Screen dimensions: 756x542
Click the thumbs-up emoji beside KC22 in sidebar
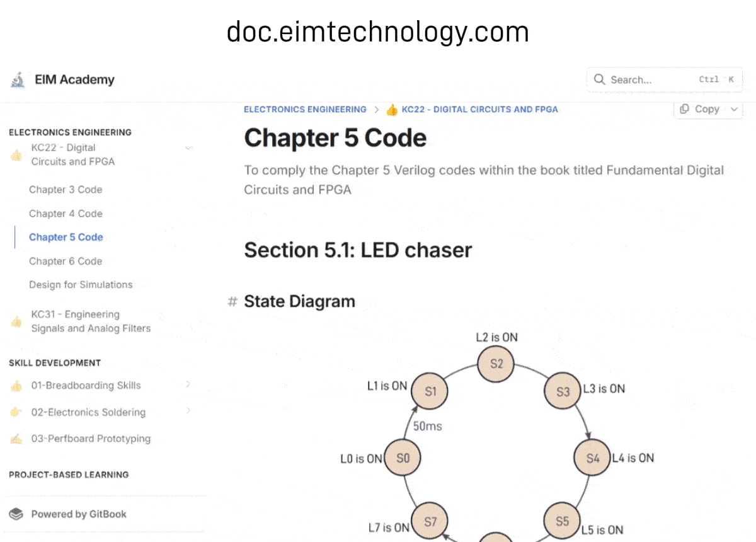click(x=16, y=155)
